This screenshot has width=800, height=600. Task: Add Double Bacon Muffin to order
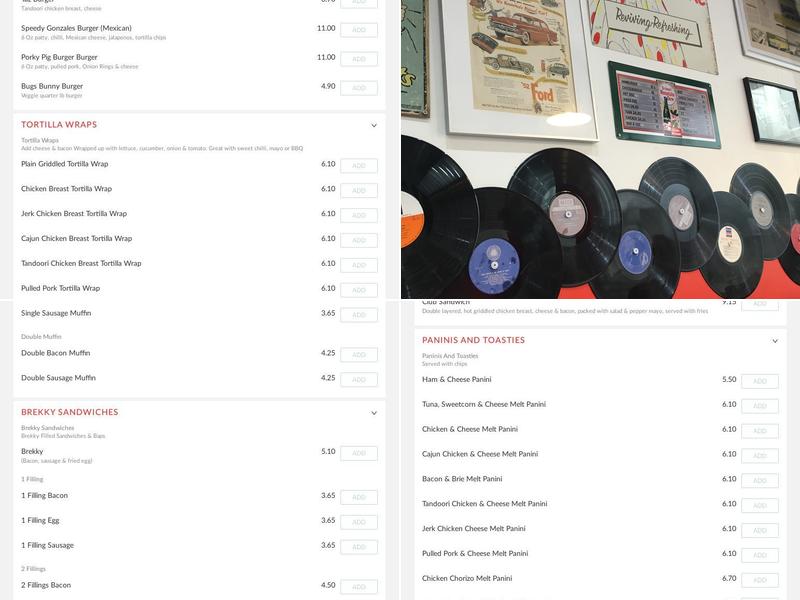(359, 355)
